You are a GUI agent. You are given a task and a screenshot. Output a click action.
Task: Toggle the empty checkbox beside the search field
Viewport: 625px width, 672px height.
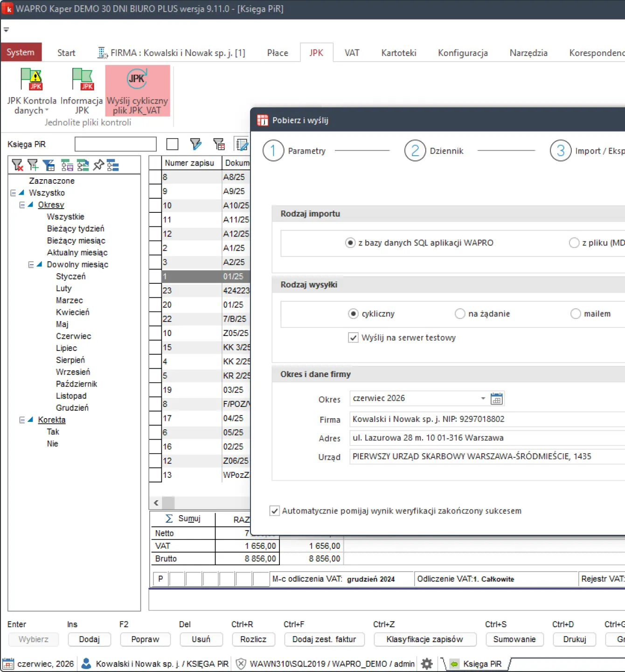[x=172, y=144]
